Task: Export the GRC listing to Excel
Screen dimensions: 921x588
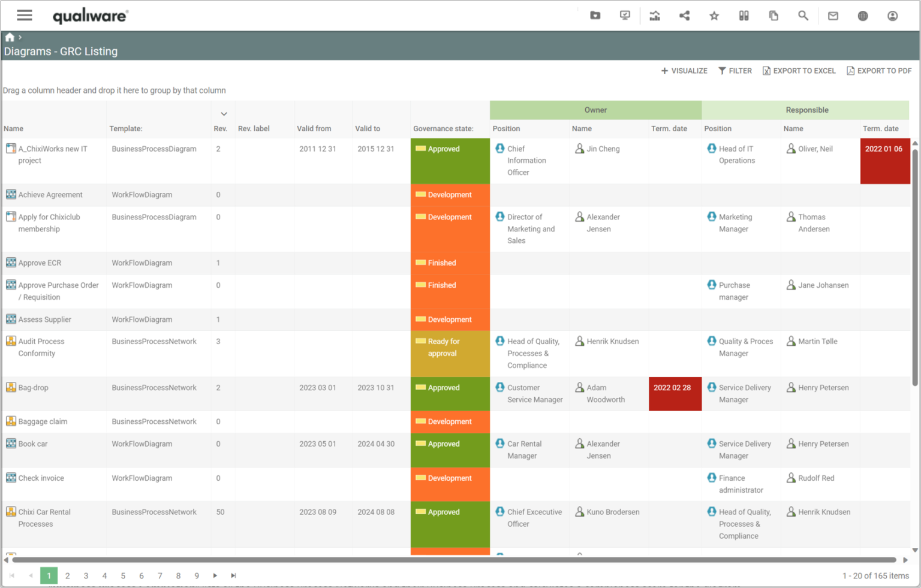Action: [x=799, y=71]
